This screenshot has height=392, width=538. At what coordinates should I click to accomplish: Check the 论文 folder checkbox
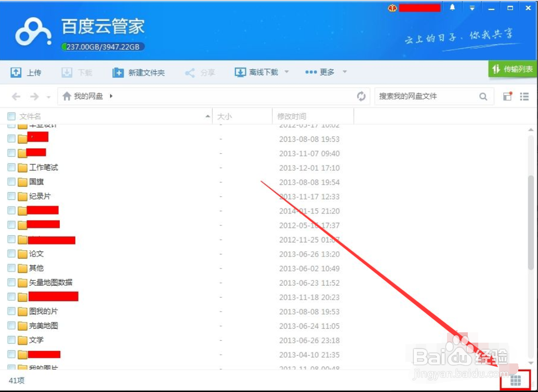click(11, 254)
